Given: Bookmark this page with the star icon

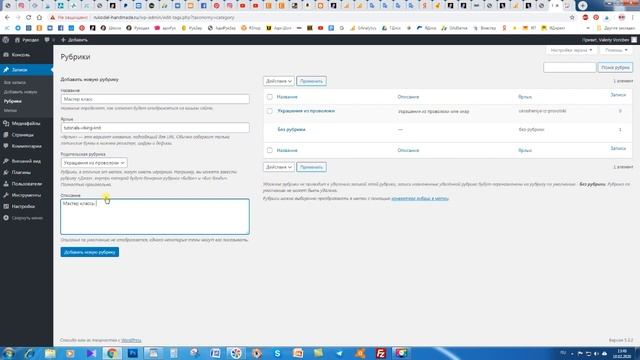Looking at the screenshot, I should tap(572, 18).
